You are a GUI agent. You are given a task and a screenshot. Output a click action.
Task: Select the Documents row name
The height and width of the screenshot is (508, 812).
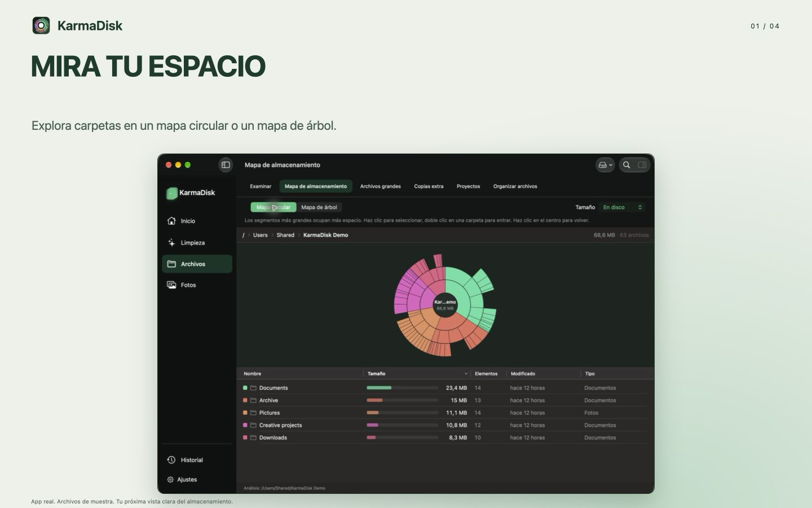click(x=273, y=388)
